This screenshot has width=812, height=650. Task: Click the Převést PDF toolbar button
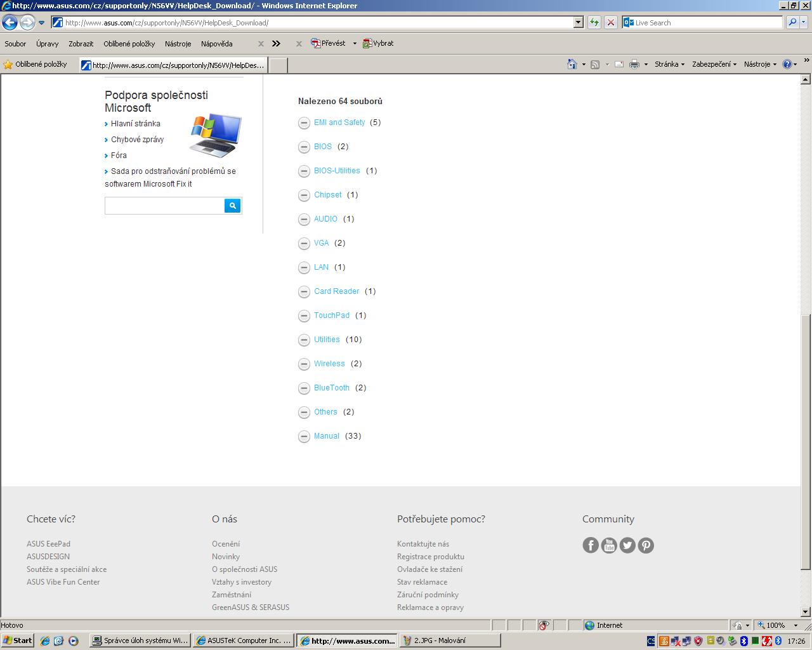pos(329,43)
